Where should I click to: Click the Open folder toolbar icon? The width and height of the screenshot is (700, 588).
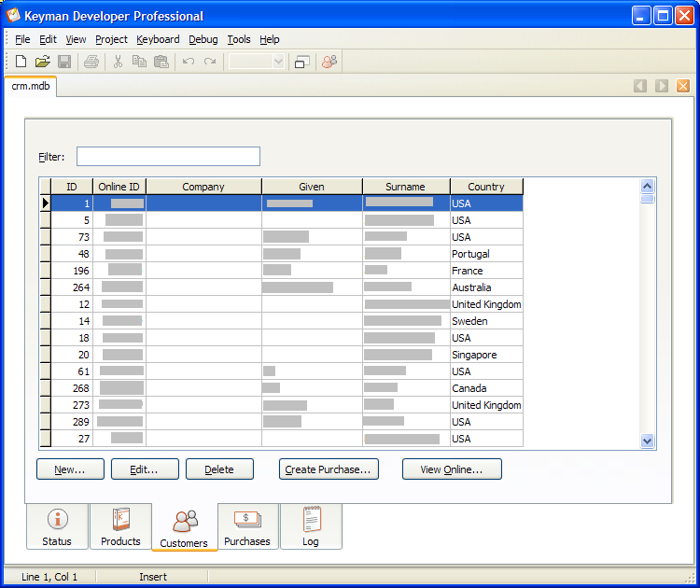coord(42,62)
